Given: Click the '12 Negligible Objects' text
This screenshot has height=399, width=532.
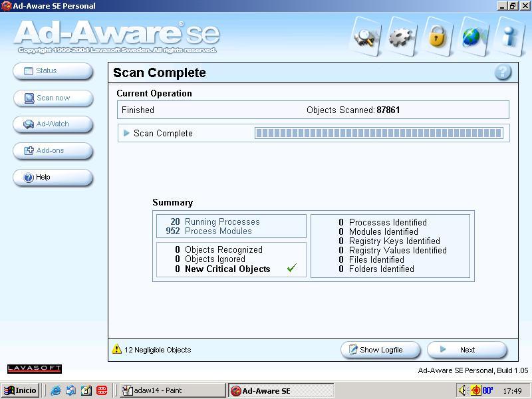Looking at the screenshot, I should coord(158,350).
